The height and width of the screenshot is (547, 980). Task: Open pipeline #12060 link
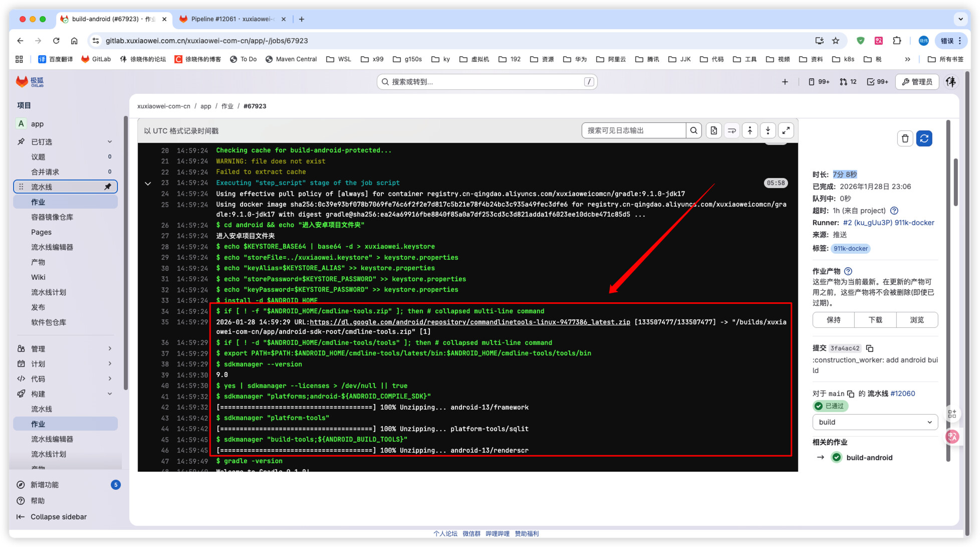tap(903, 394)
